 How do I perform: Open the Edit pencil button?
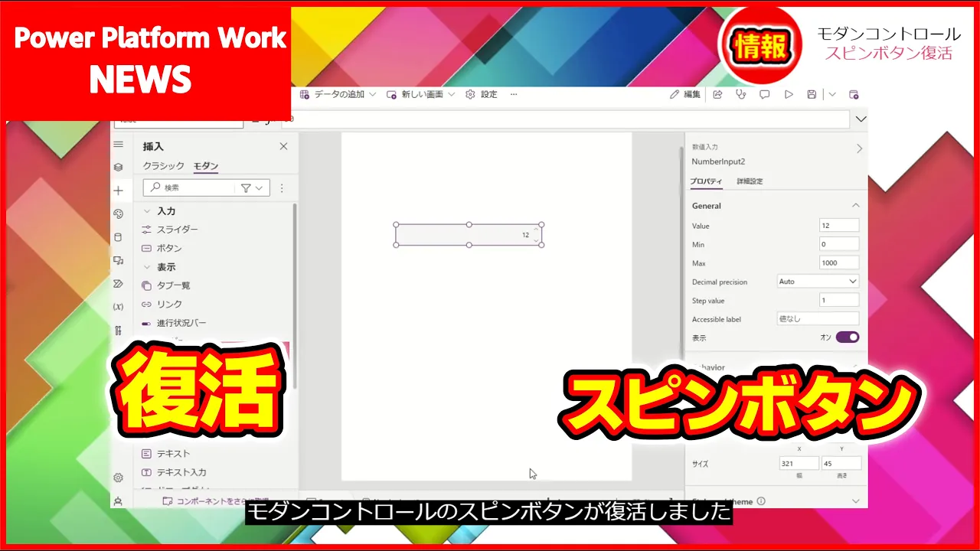(685, 94)
